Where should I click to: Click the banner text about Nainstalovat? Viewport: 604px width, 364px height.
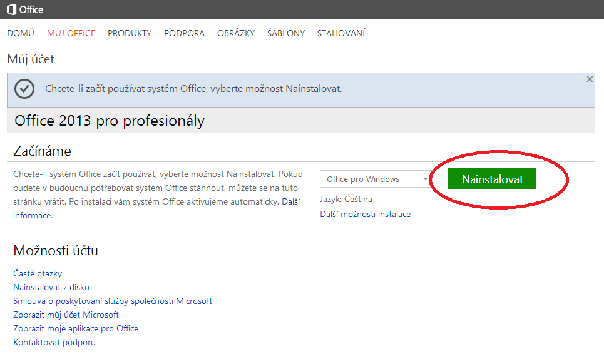point(193,89)
